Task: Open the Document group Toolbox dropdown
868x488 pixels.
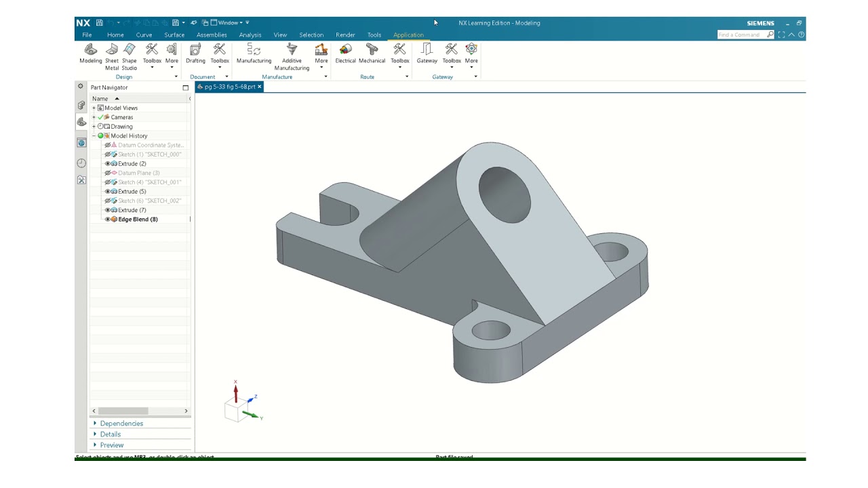Action: pos(220,57)
